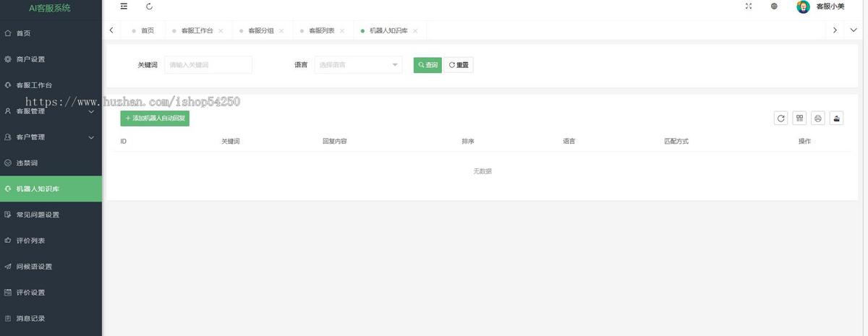Click the print table icon
Image resolution: width=868 pixels, height=336 pixels.
pyautogui.click(x=818, y=119)
